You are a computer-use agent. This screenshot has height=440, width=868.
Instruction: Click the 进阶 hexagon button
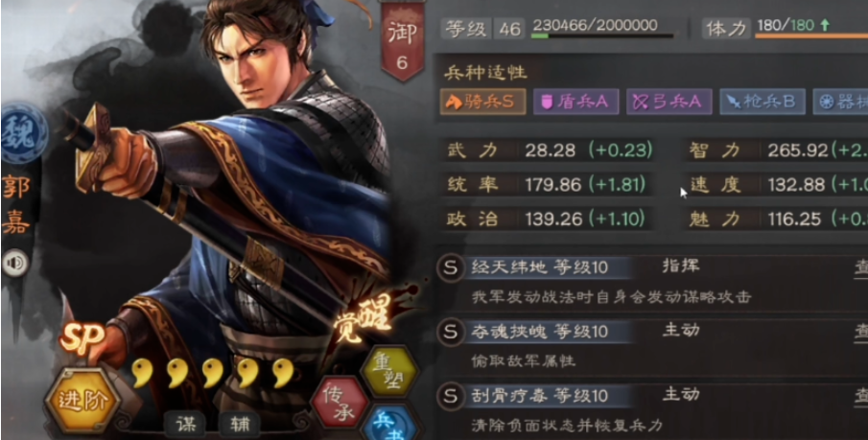(83, 401)
